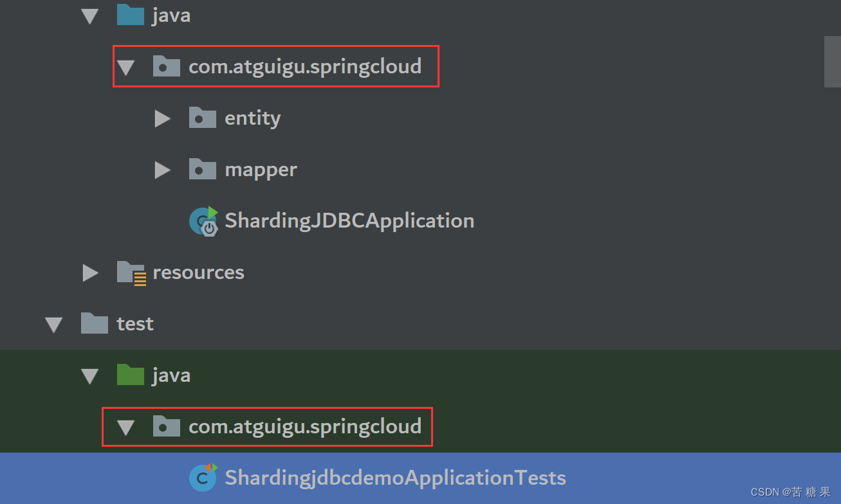Select the ShardingJDBCApplication class label
This screenshot has height=504, width=841.
[x=349, y=221]
